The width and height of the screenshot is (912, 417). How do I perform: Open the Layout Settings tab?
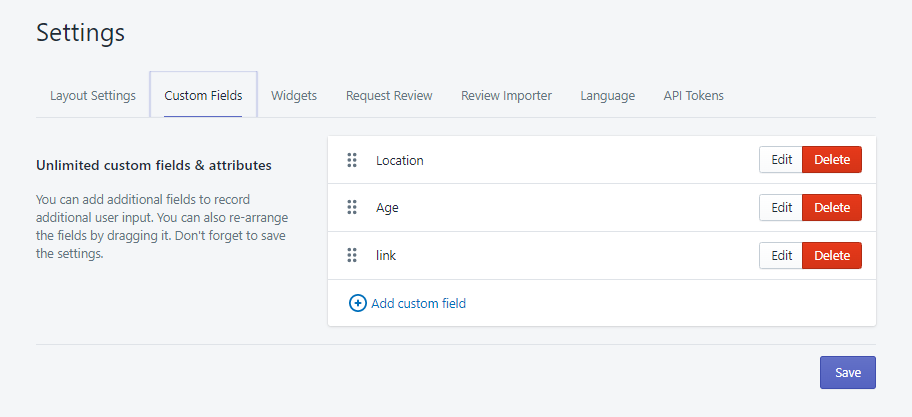(93, 96)
